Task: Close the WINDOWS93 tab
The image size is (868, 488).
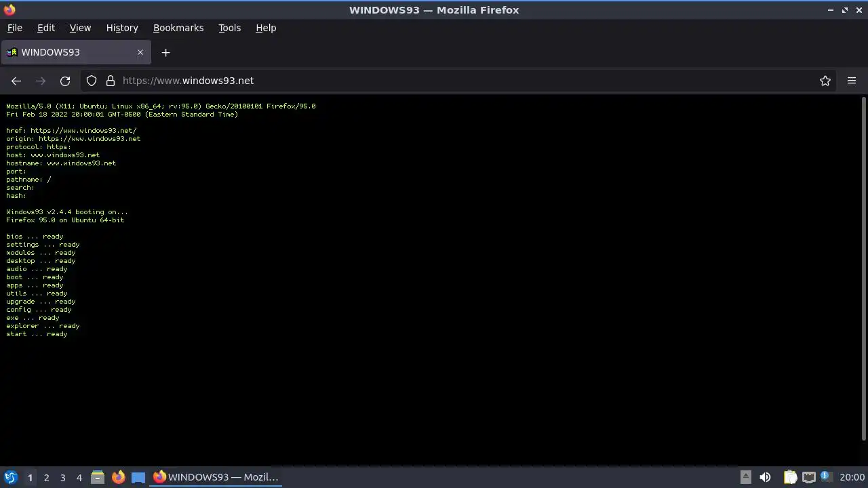Action: pos(140,52)
